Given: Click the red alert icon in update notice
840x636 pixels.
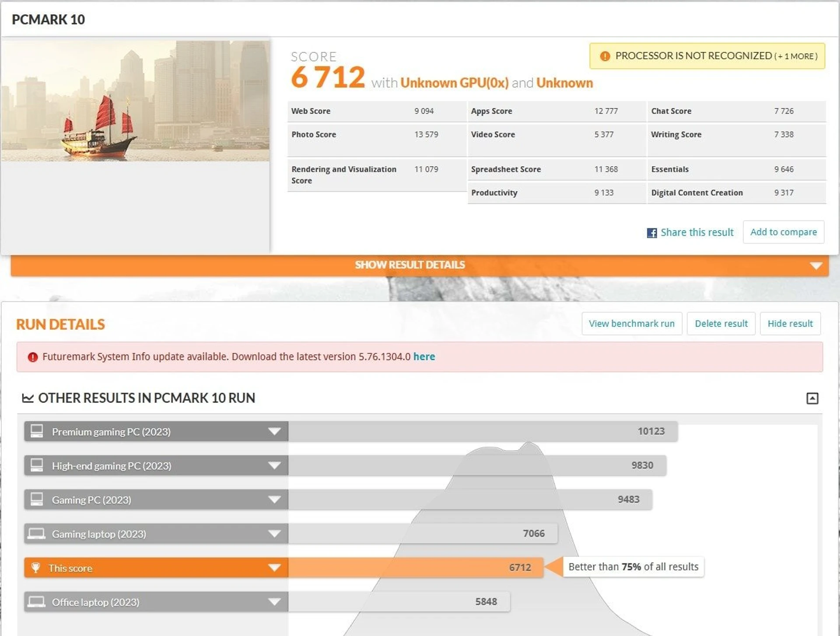Looking at the screenshot, I should pyautogui.click(x=33, y=357).
